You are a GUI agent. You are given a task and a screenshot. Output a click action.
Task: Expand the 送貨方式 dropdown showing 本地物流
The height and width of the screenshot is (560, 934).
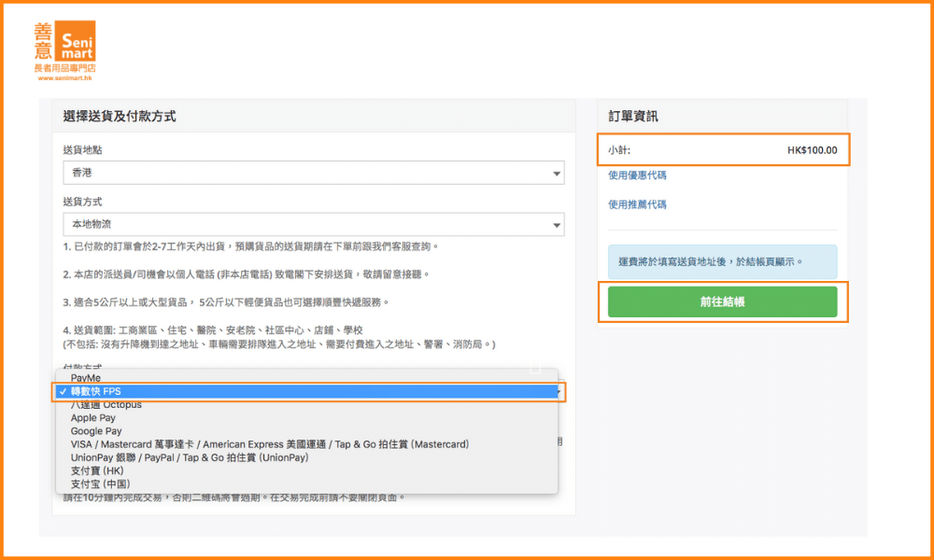coord(313,224)
